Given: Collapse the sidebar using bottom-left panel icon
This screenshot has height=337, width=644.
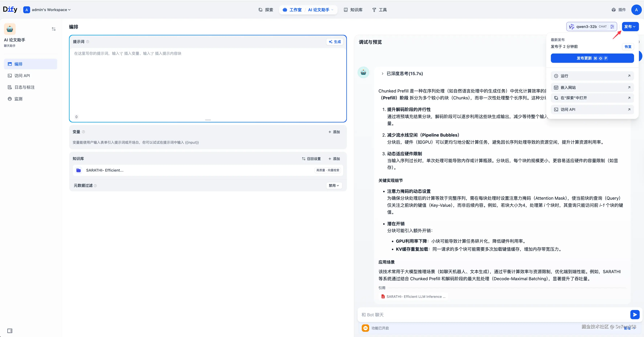Looking at the screenshot, I should point(10,331).
